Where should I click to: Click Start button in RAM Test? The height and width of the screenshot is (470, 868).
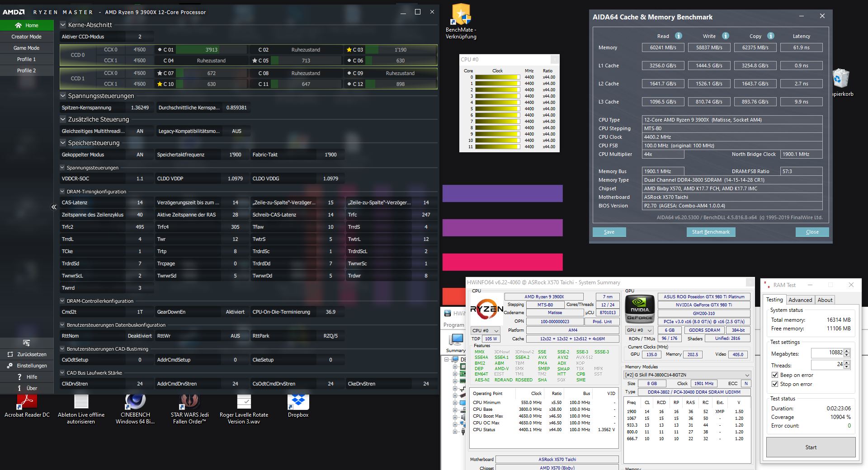pyautogui.click(x=811, y=447)
